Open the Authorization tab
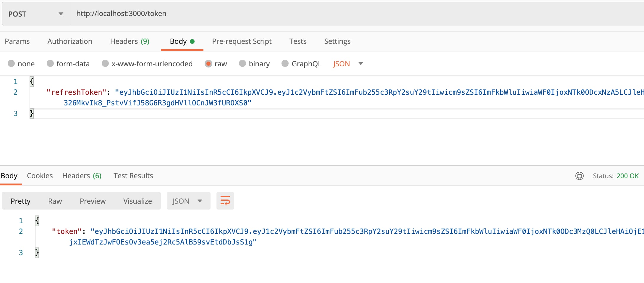This screenshot has width=644, height=283. [70, 41]
